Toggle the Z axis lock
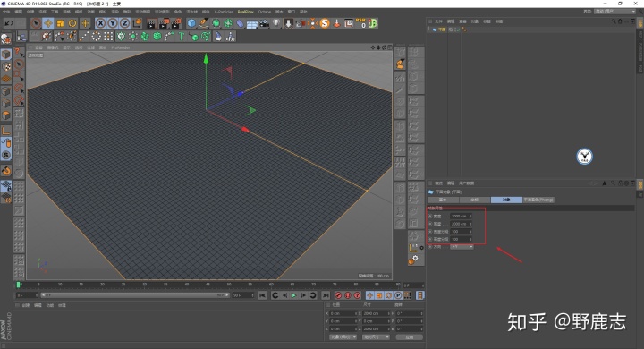The width and height of the screenshot is (644, 349). (124, 23)
